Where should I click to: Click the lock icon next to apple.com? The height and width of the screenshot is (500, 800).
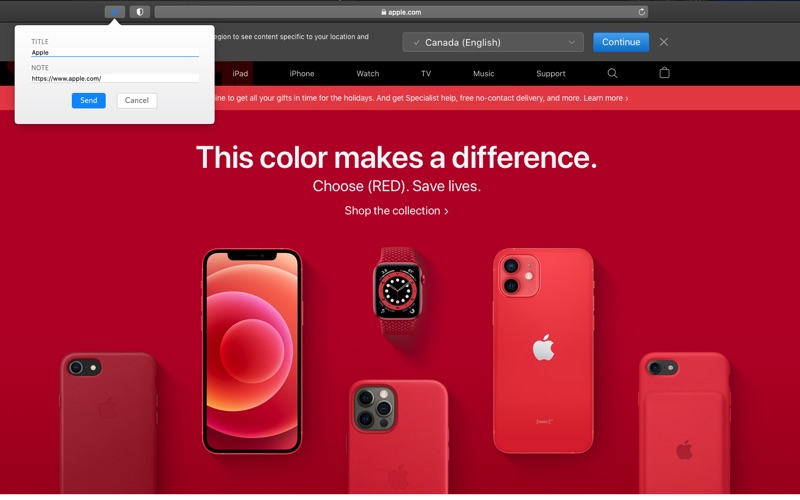pos(384,12)
